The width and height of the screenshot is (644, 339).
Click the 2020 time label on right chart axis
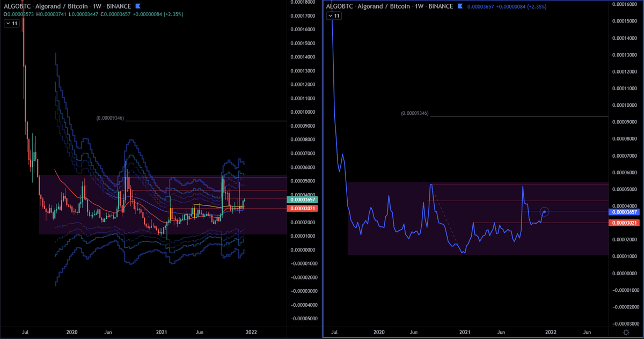(379, 333)
